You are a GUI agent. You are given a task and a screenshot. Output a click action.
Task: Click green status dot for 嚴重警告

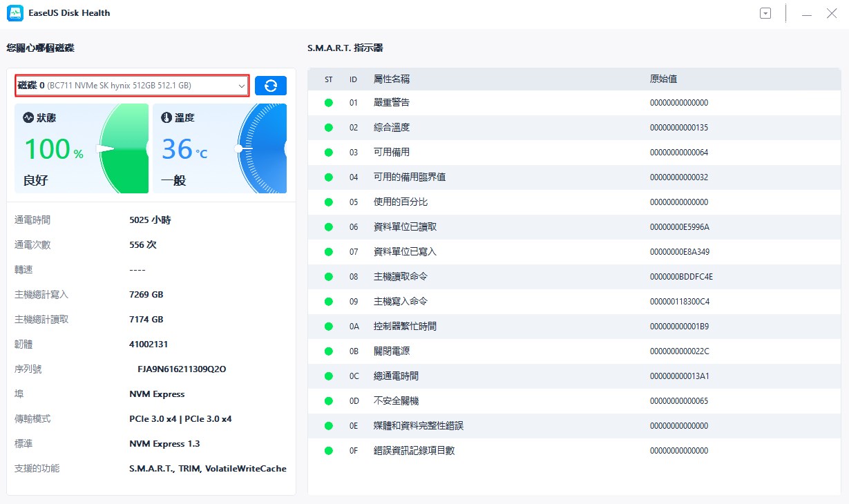coord(329,103)
